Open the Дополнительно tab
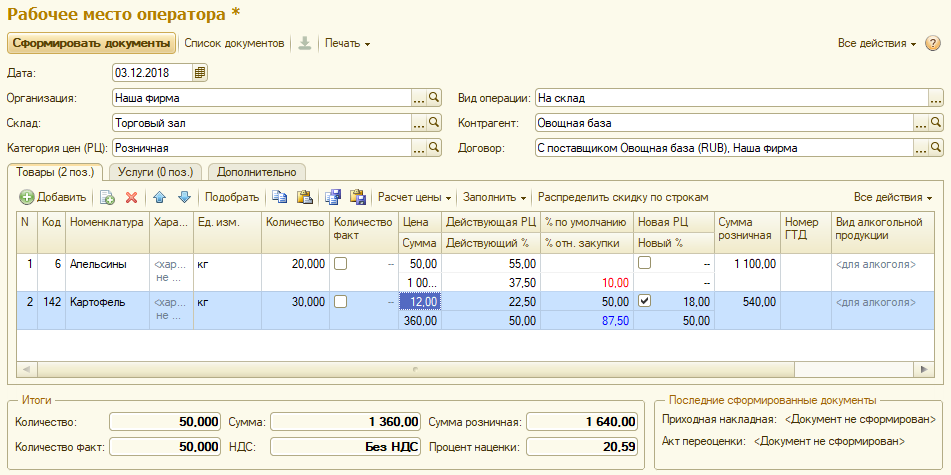This screenshot has width=951, height=475. pyautogui.click(x=257, y=172)
